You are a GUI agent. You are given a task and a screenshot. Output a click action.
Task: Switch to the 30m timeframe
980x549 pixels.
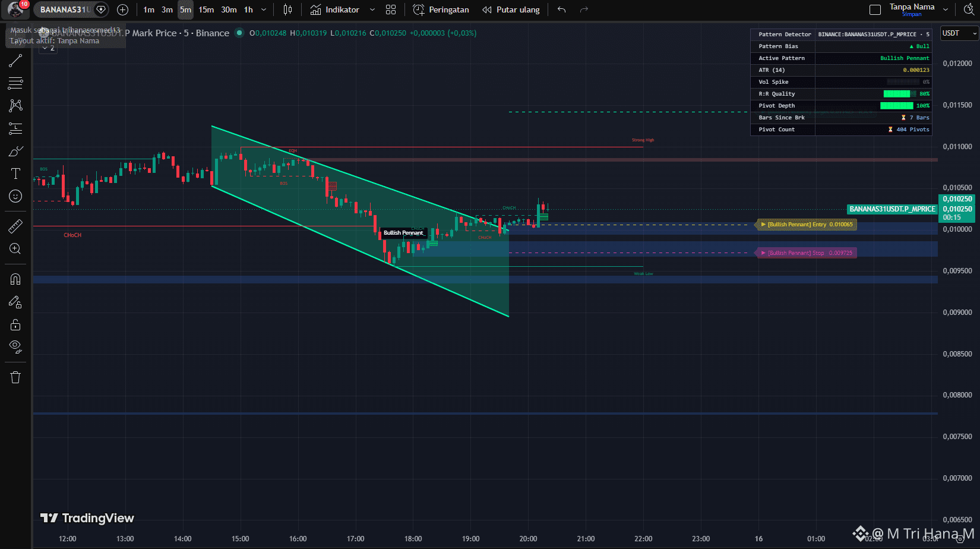coord(229,10)
